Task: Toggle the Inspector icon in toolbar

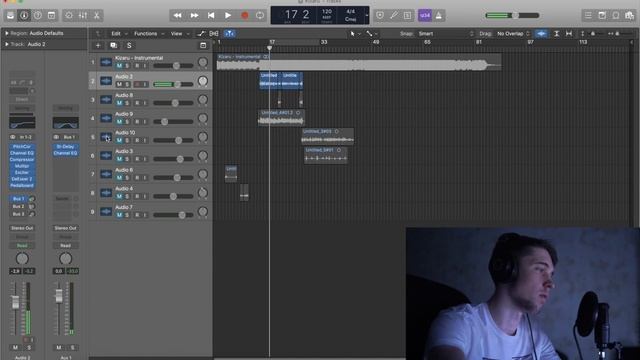Action: [x=24, y=16]
